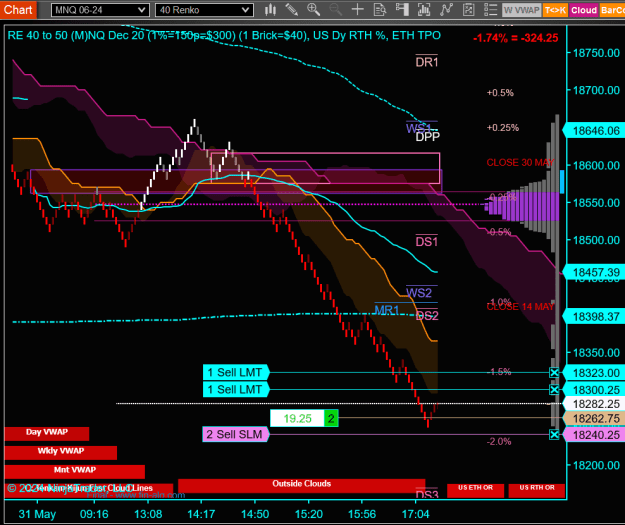The width and height of the screenshot is (625, 525).
Task: Click the MR1 pivot label
Action: point(387,310)
